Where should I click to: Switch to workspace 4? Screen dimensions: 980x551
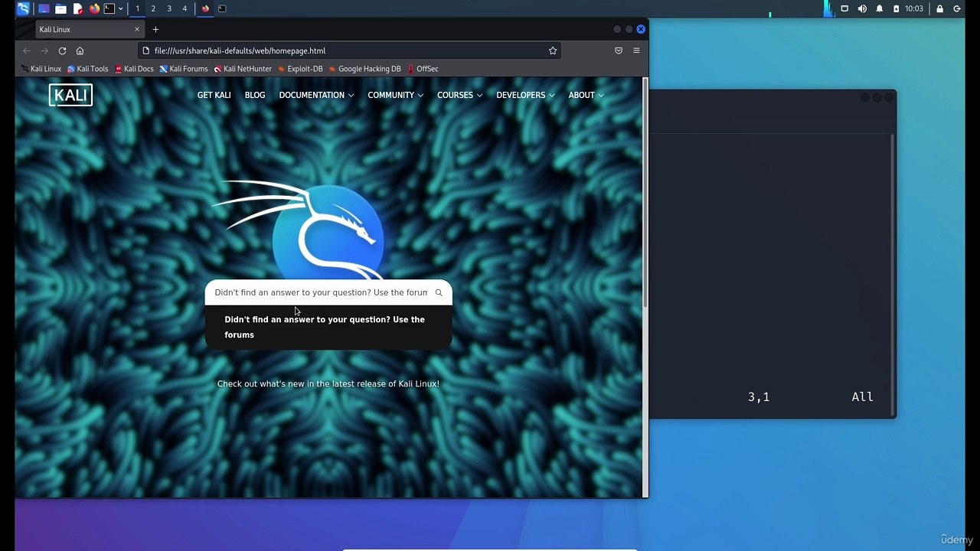(185, 8)
